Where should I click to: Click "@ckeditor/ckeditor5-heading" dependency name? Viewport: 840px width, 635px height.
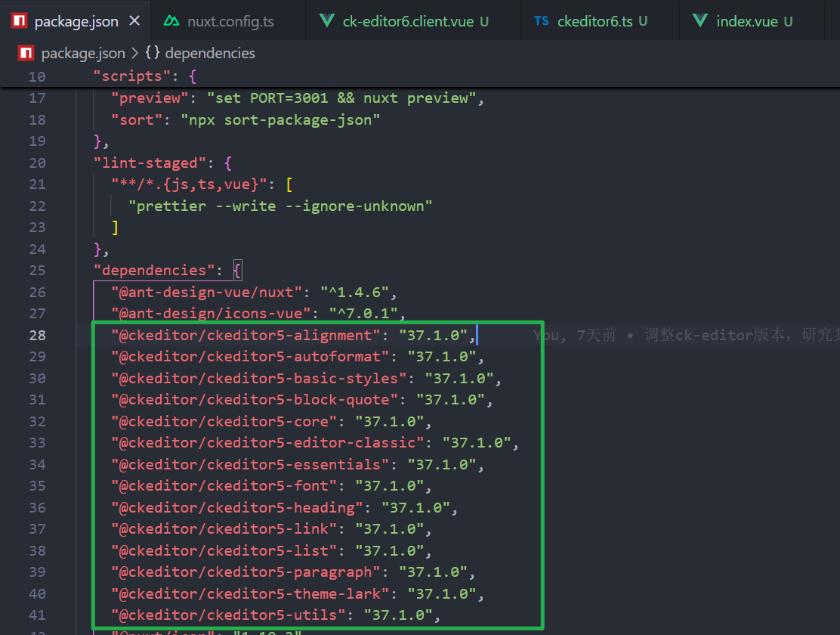coord(237,508)
